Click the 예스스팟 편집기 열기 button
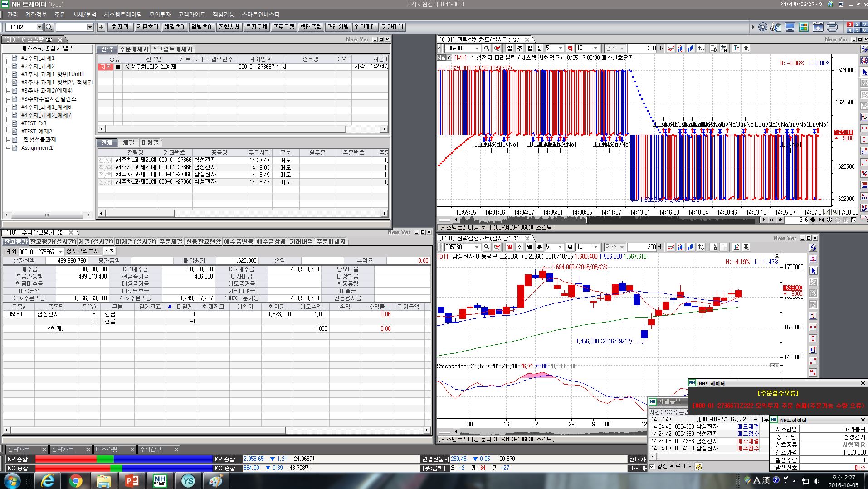 point(48,49)
